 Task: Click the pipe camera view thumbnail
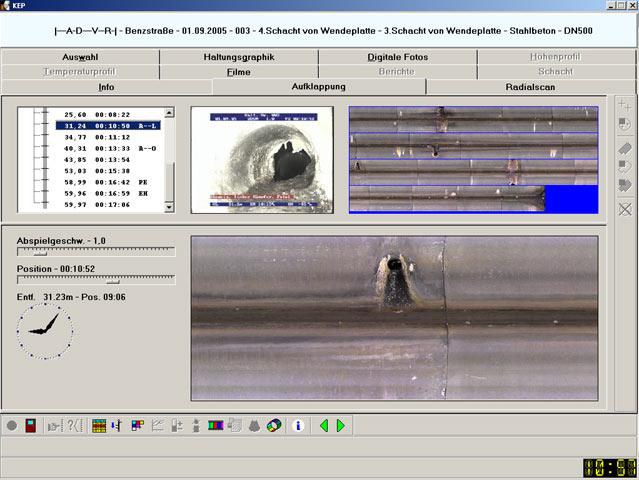tap(262, 159)
